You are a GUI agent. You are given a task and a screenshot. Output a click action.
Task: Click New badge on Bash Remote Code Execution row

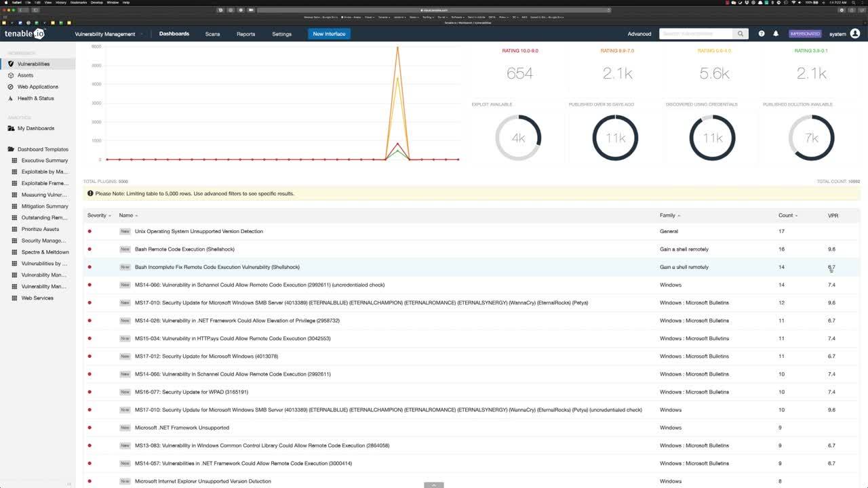[x=125, y=249]
